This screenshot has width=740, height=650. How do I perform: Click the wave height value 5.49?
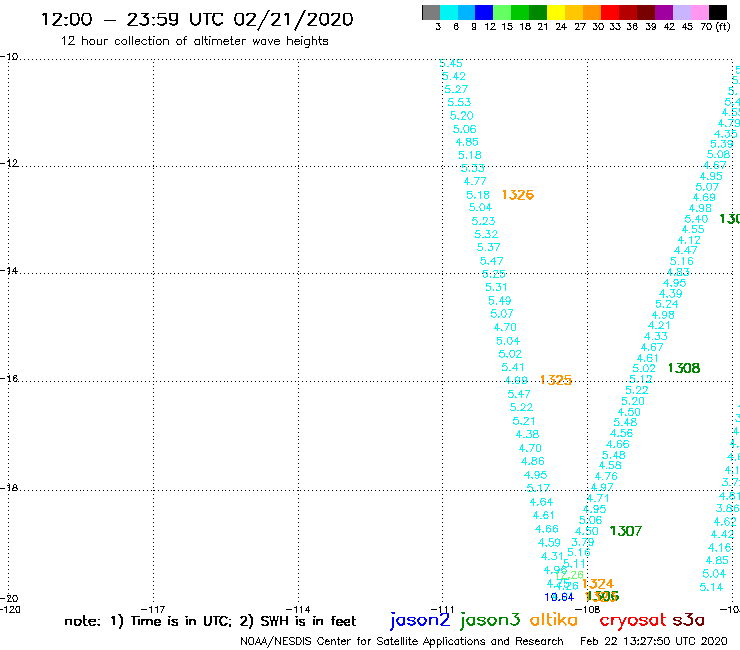click(500, 301)
